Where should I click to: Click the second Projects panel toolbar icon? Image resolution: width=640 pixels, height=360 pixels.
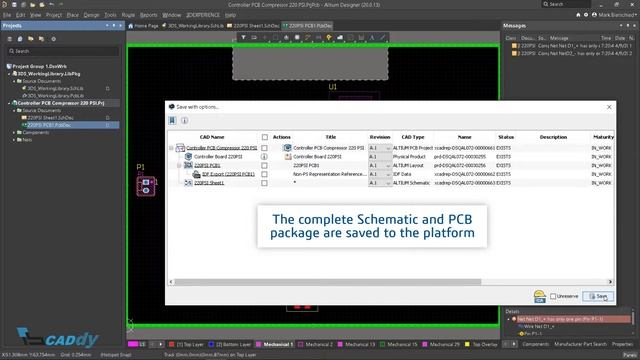click(20, 39)
